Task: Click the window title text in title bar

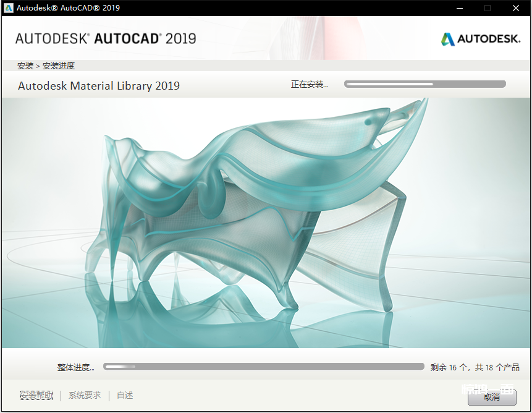Action: 69,8
